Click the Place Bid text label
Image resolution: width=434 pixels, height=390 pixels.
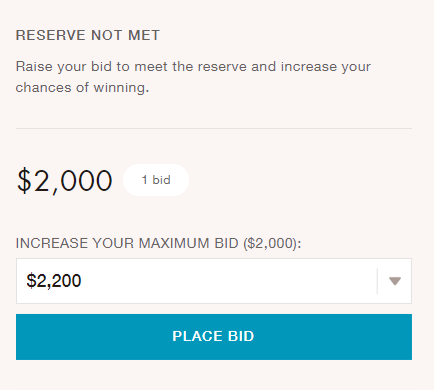213,336
